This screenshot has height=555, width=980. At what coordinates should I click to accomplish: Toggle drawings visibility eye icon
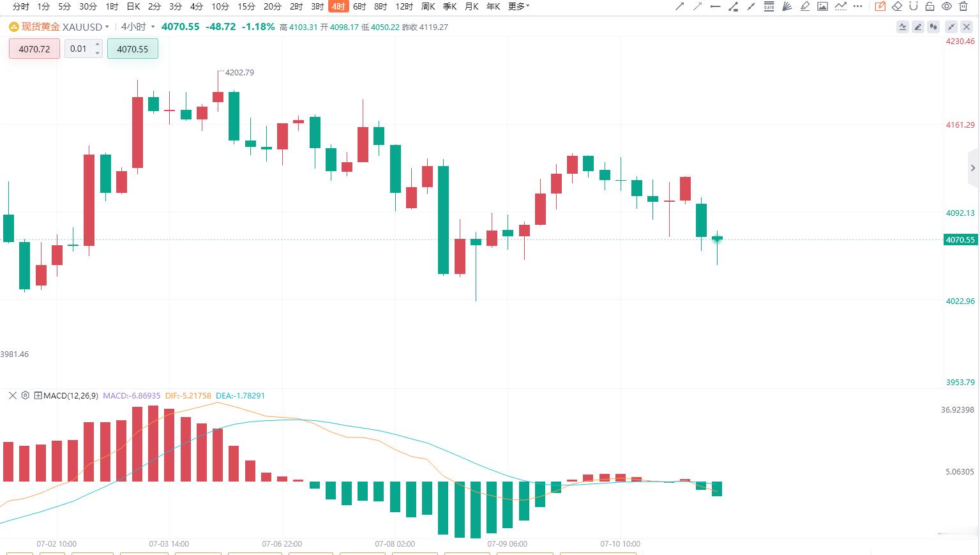(947, 6)
